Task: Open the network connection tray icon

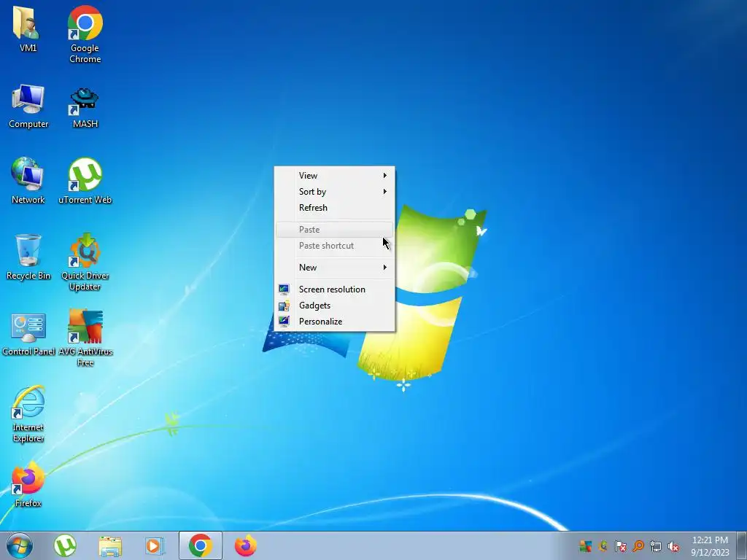Action: pyautogui.click(x=656, y=546)
